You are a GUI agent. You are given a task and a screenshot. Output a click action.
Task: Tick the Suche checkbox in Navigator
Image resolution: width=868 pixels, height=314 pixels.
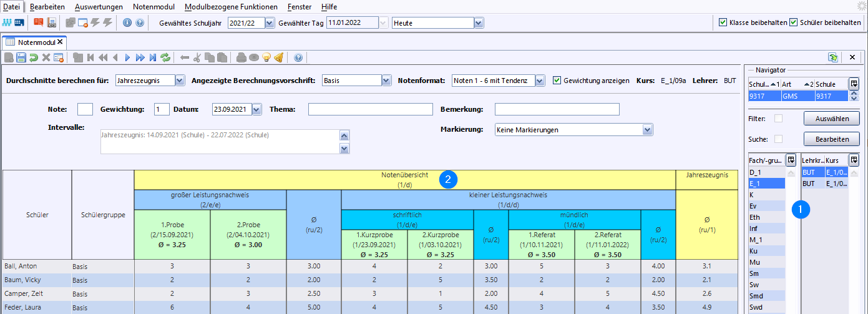point(778,139)
